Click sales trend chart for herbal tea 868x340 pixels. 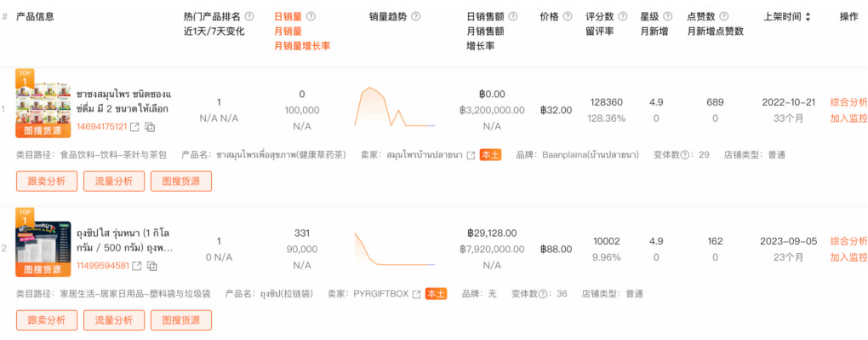pos(395,107)
